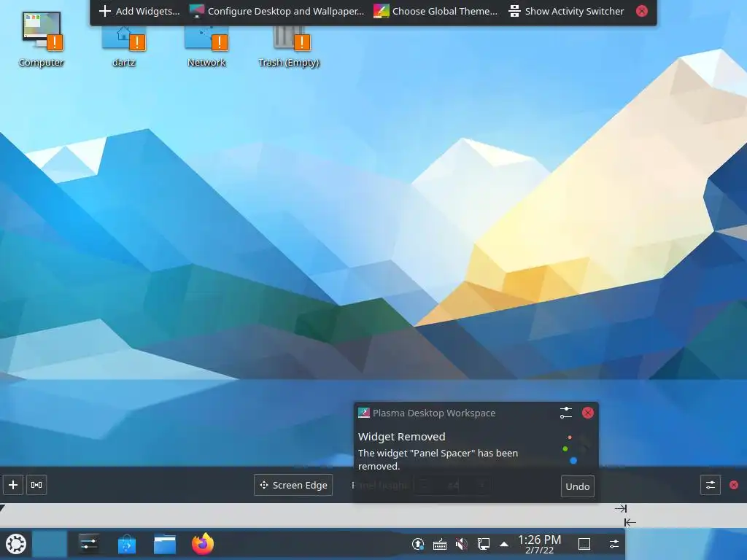Expand hidden system tray icons
Viewport: 747px width, 560px height.
pos(504,544)
